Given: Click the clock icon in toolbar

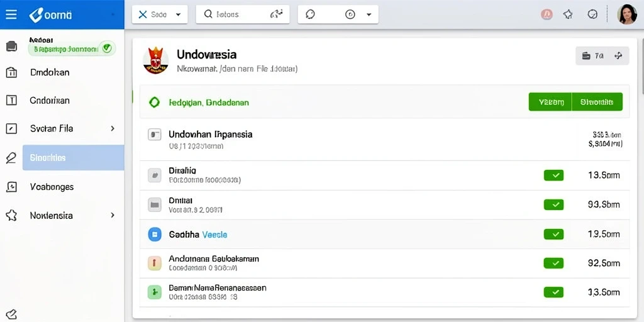Looking at the screenshot, I should (350, 14).
